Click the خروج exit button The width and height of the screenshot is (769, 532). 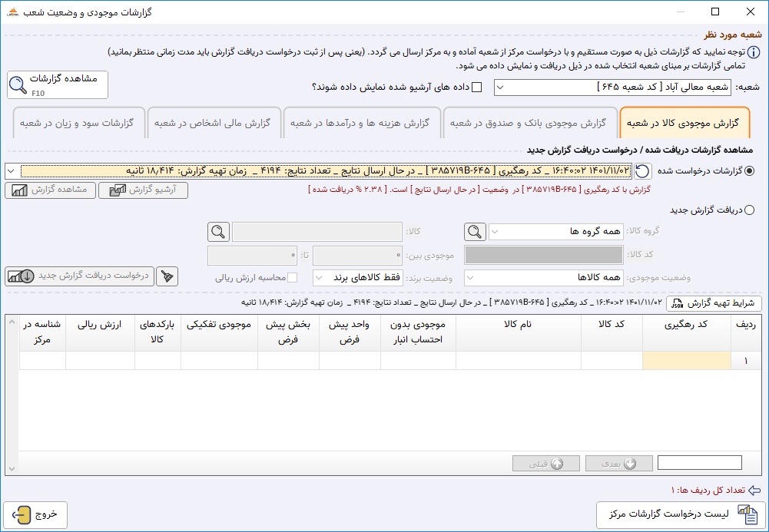tap(35, 515)
